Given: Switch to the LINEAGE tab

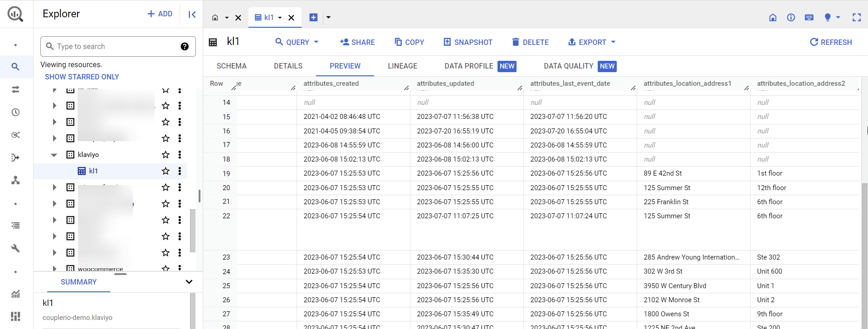Looking at the screenshot, I should point(402,66).
